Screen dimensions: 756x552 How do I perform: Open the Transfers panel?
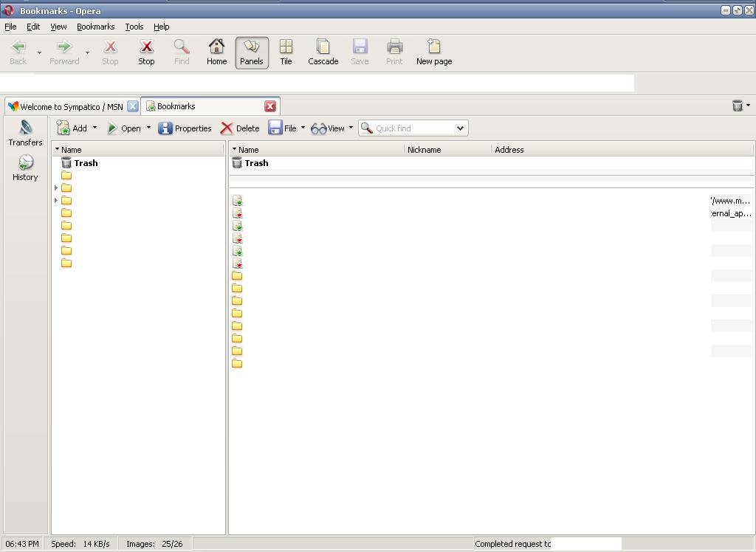point(26,134)
